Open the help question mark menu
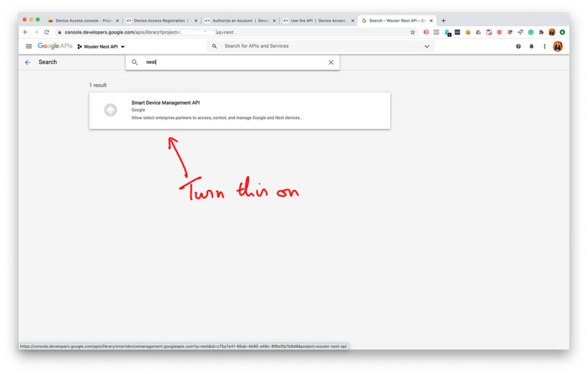Image resolution: width=588 pixels, height=374 pixels. 519,46
